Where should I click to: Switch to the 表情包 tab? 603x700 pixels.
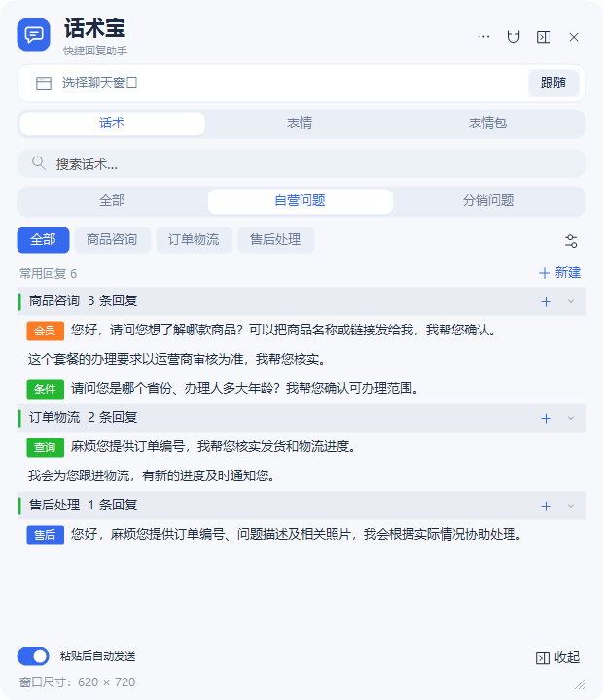click(487, 123)
